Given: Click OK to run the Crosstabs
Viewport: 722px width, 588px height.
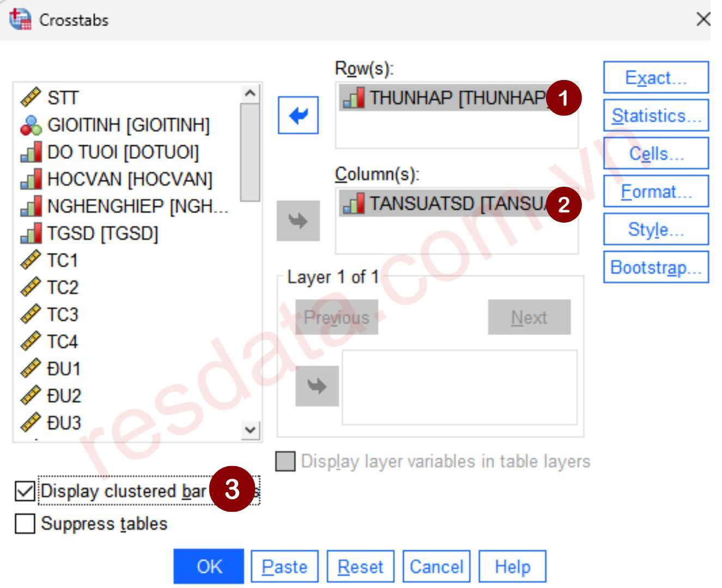Looking at the screenshot, I should (209, 566).
